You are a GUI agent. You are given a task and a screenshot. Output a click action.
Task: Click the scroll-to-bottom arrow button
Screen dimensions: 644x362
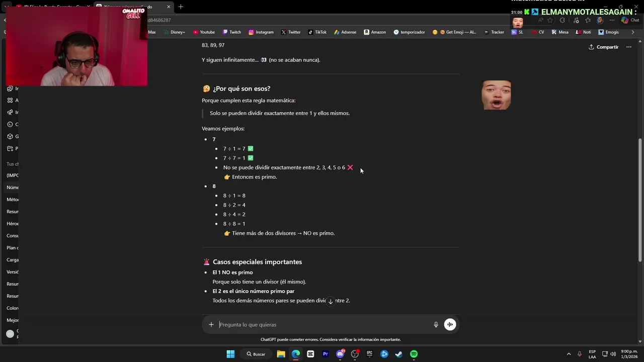331,301
